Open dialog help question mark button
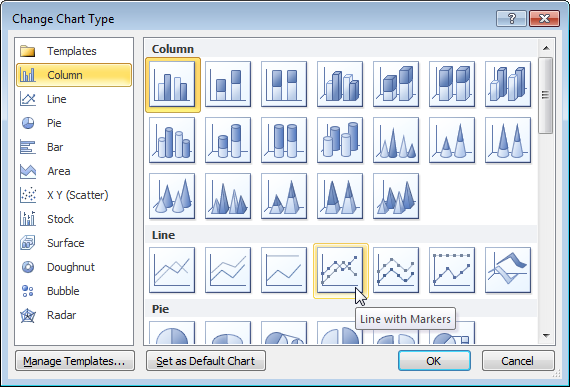Viewport: 570px width, 387px height. (x=511, y=18)
